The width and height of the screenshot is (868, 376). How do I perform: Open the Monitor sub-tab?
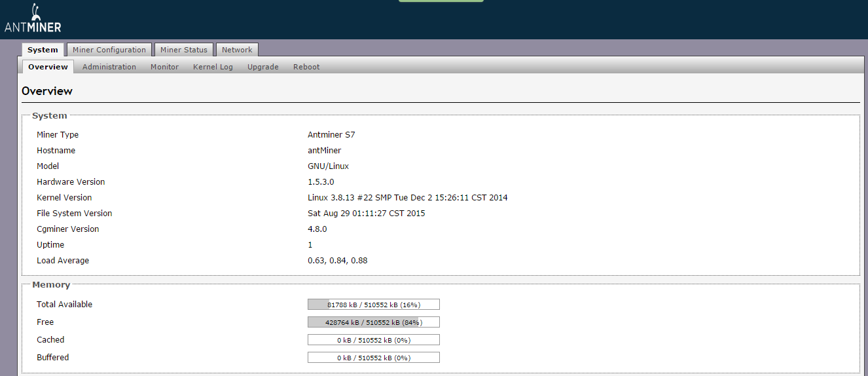[x=164, y=67]
